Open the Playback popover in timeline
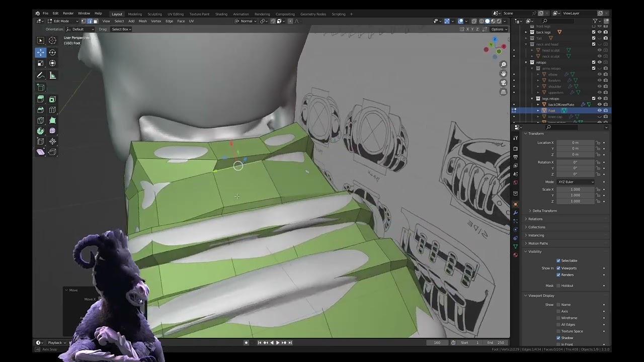The image size is (644, 362). (56, 342)
